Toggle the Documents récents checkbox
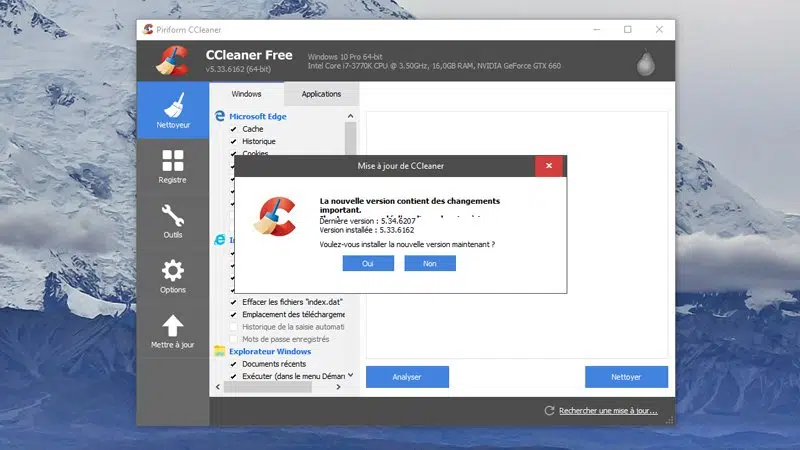The width and height of the screenshot is (800, 450). pos(233,364)
